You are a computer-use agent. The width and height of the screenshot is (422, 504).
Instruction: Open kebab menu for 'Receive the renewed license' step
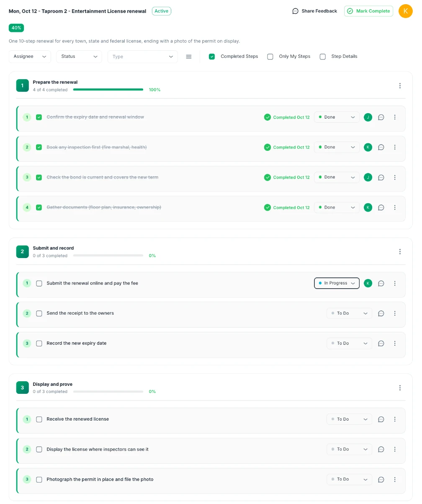click(x=395, y=419)
